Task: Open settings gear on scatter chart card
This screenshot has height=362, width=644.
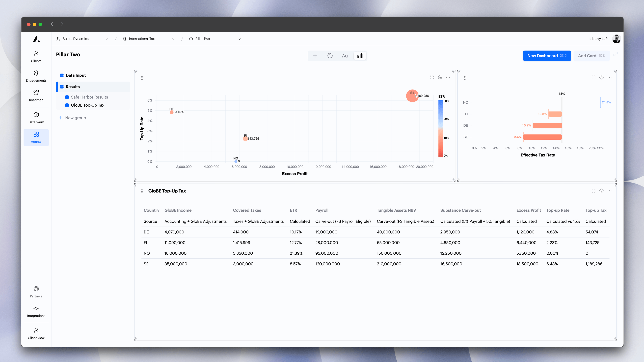Action: 440,77
